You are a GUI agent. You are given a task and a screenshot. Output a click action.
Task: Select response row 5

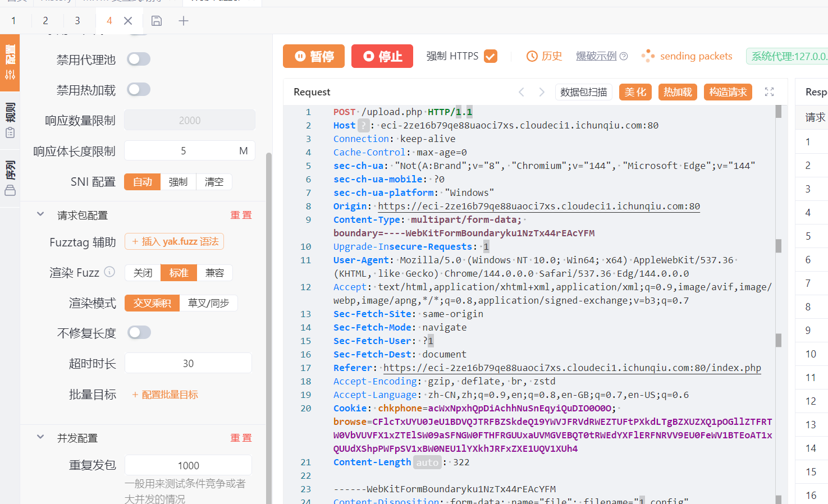pyautogui.click(x=812, y=236)
